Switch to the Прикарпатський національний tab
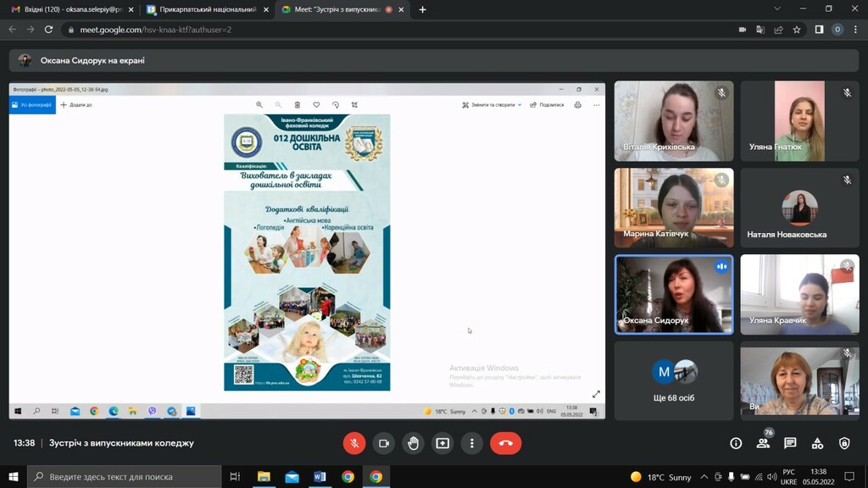Screen dimensions: 868x488 point(209,9)
